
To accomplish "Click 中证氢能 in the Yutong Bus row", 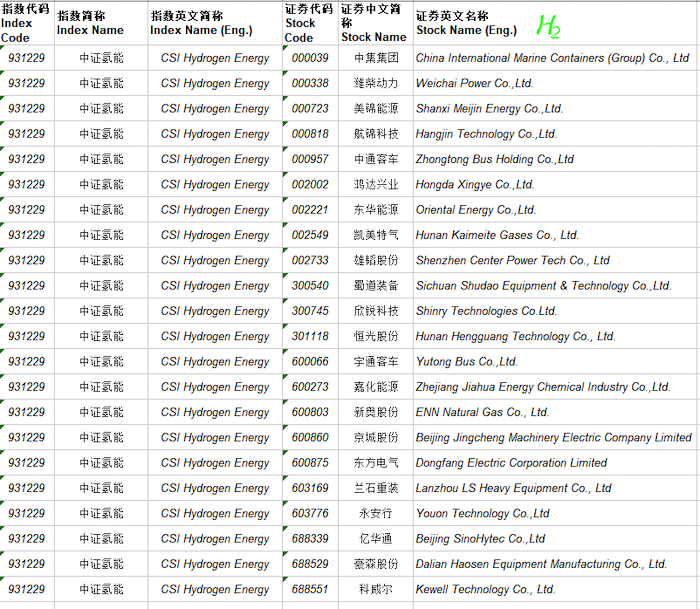I will (101, 361).
